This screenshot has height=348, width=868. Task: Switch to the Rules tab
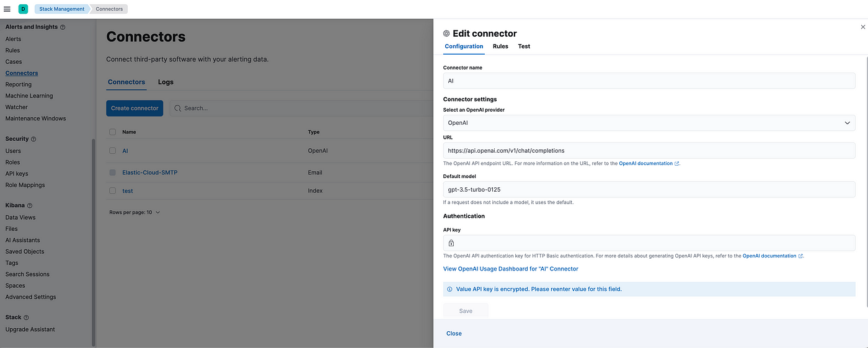(x=500, y=47)
